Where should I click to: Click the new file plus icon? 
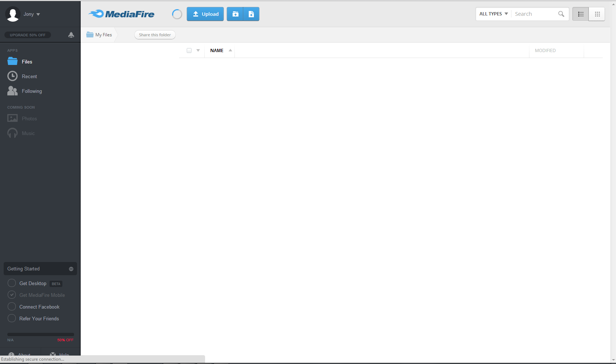click(x=251, y=14)
